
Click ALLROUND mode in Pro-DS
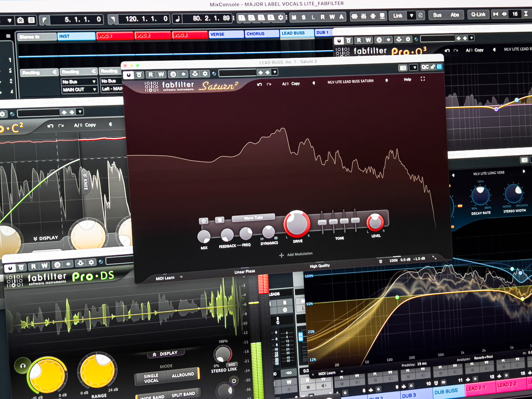tap(183, 375)
